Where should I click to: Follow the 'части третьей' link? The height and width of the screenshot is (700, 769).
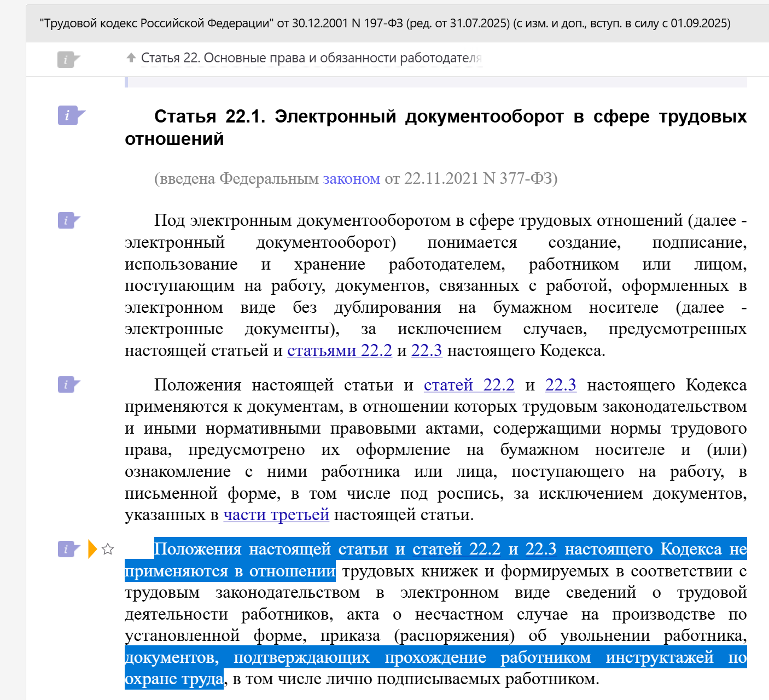tap(276, 515)
